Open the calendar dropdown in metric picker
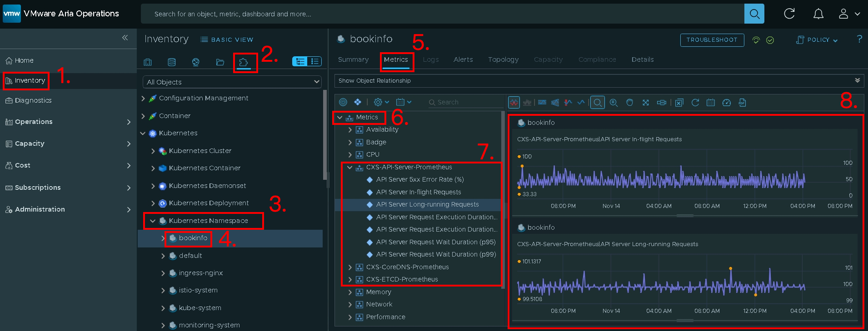 [404, 102]
